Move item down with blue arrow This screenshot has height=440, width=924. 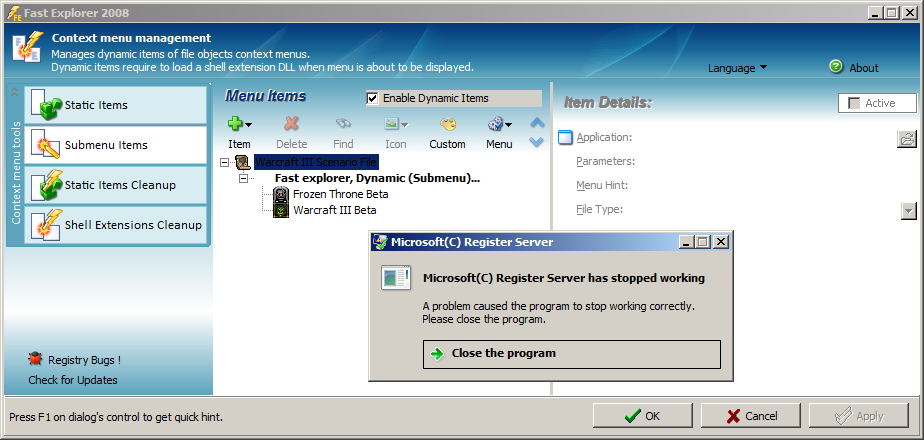coord(536,142)
